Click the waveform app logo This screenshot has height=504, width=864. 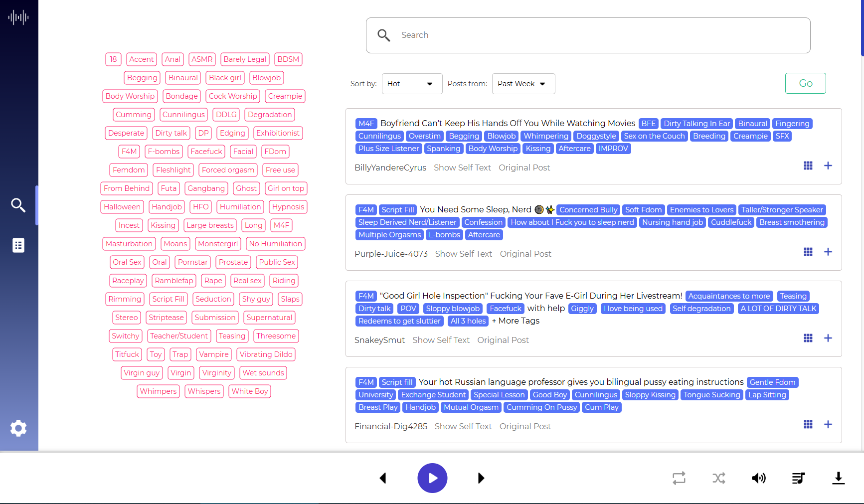click(x=18, y=17)
